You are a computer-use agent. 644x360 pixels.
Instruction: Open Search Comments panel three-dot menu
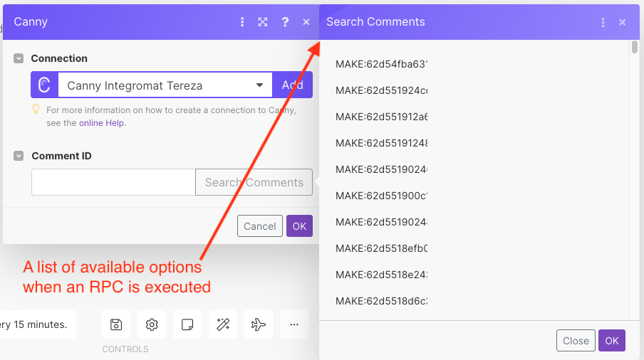pos(603,22)
